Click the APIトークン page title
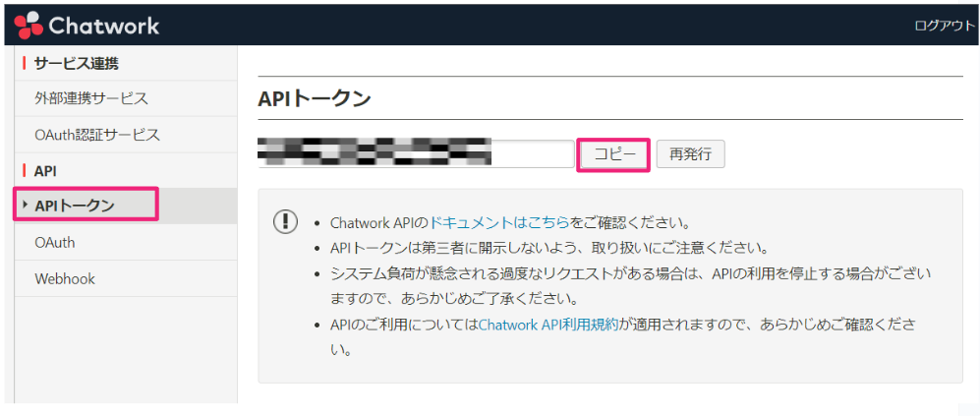Screen dimensions: 980x416 click(x=315, y=98)
